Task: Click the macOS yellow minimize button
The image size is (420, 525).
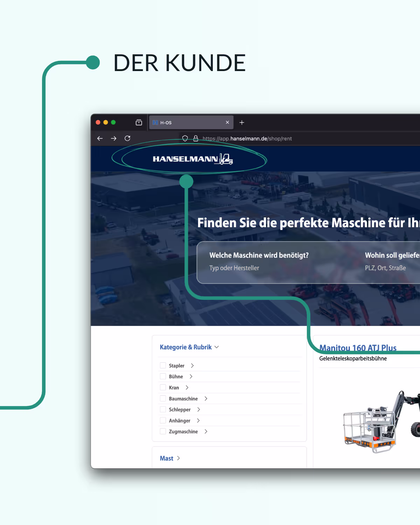Action: pos(106,122)
